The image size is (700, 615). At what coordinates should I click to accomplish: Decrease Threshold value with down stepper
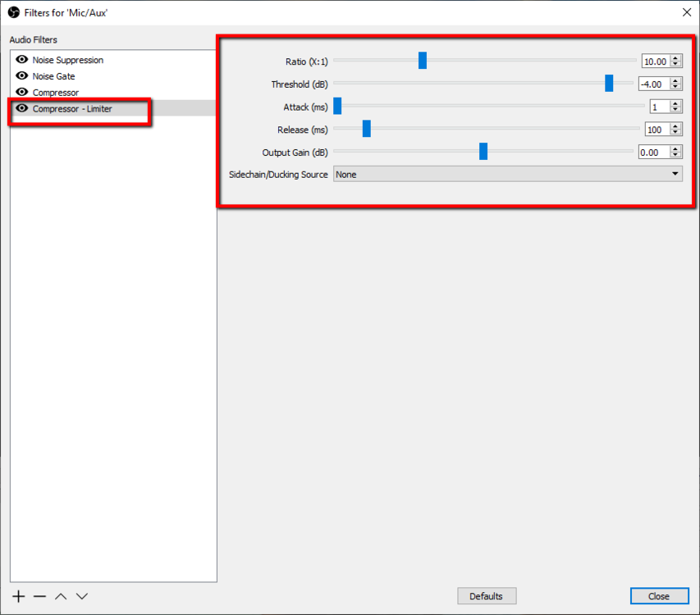tap(675, 87)
